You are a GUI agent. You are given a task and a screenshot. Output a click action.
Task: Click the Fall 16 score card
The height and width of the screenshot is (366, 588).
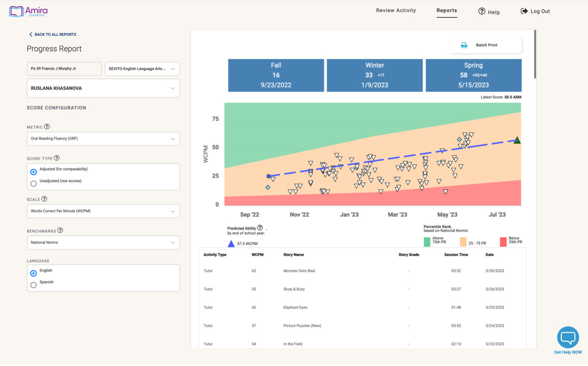coord(276,75)
